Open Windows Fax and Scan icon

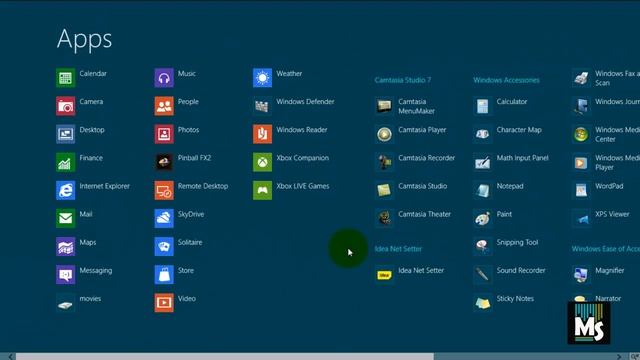pyautogui.click(x=581, y=78)
